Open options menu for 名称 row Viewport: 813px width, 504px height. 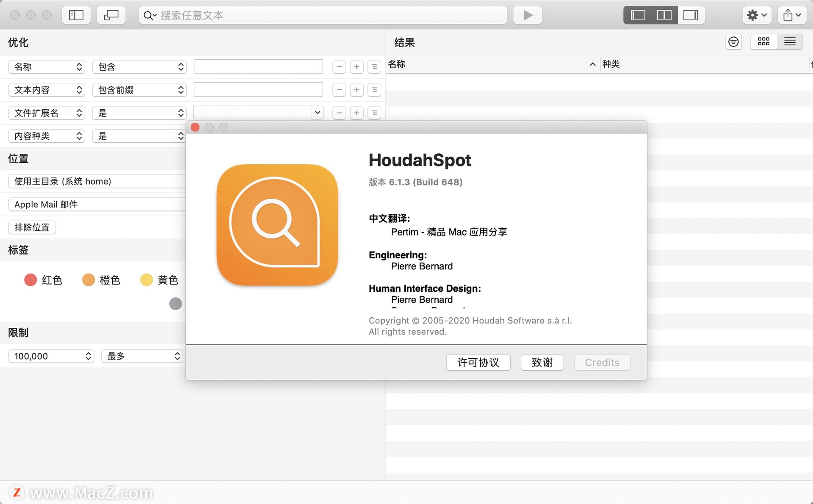(x=374, y=67)
